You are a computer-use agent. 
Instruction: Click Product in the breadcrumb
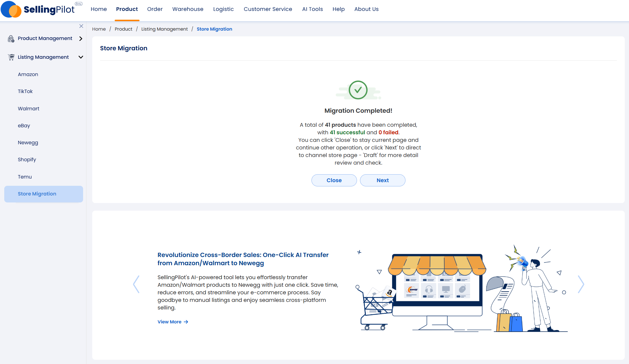(x=123, y=29)
